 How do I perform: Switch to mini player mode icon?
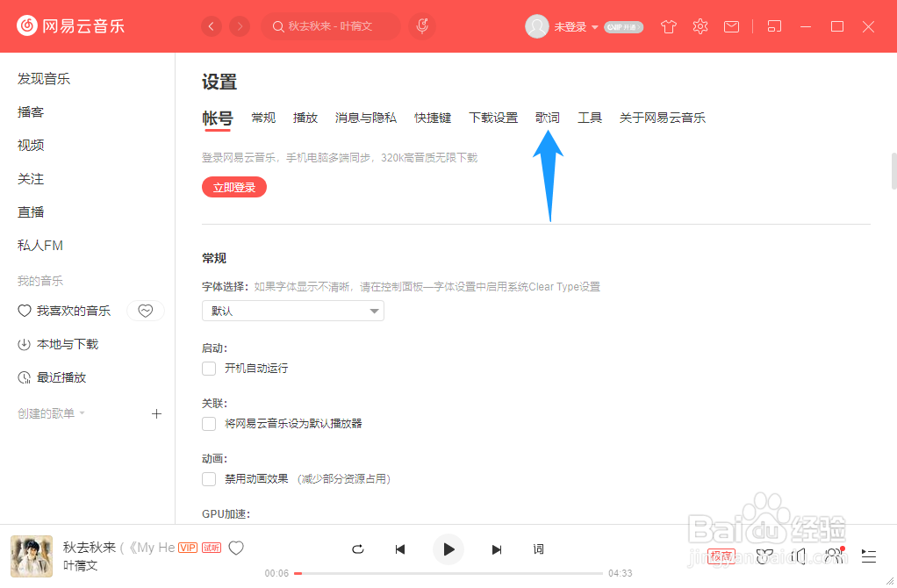[x=774, y=26]
